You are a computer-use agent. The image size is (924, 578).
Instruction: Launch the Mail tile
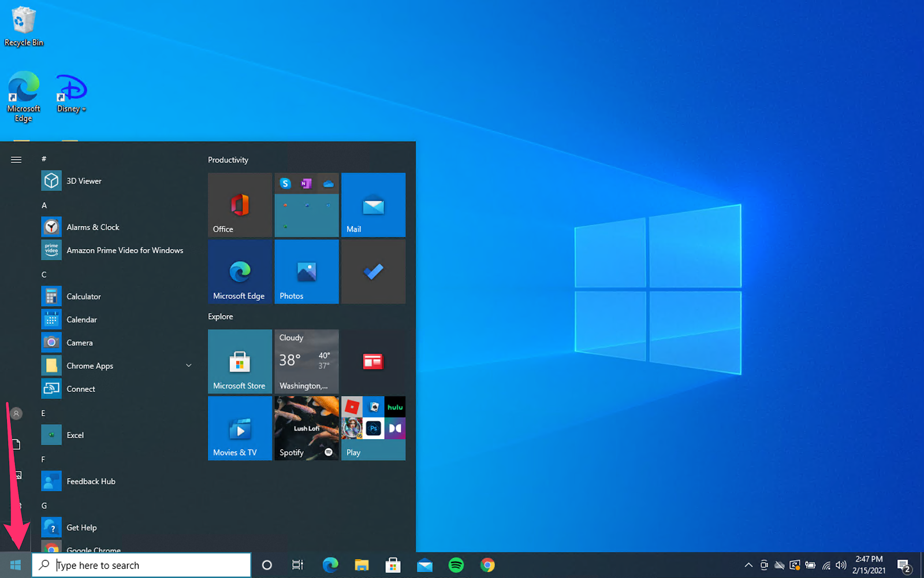pyautogui.click(x=373, y=205)
